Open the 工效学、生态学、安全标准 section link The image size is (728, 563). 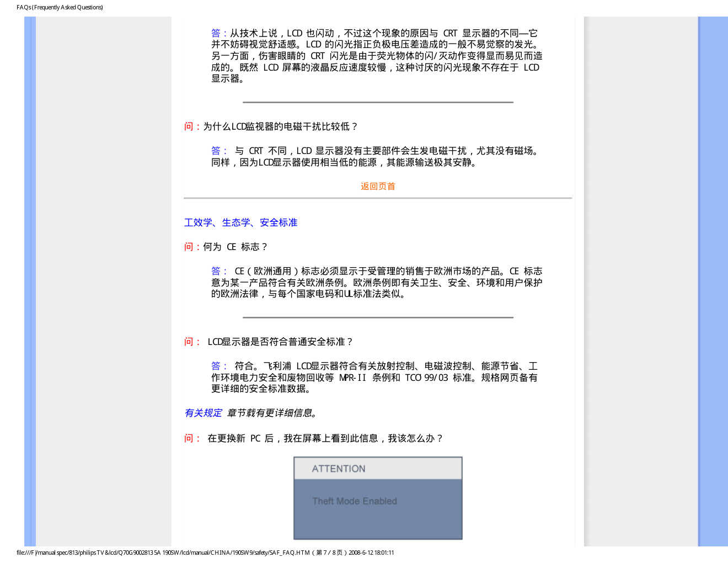(241, 222)
